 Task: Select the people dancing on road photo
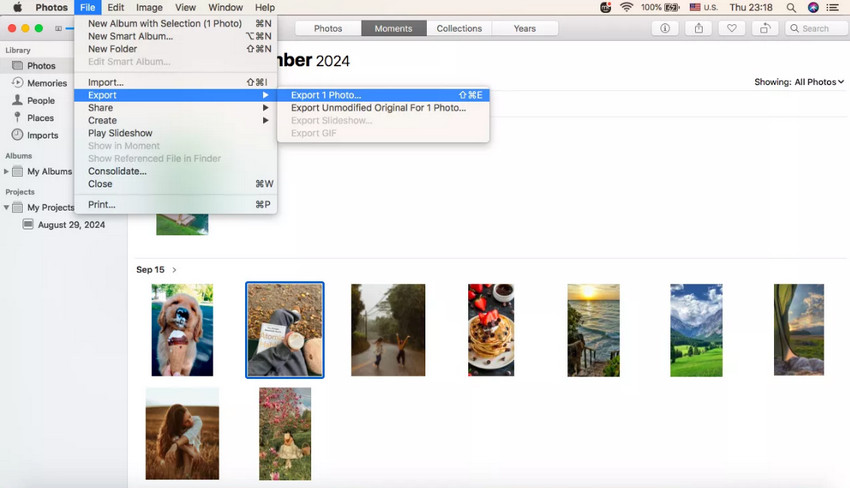click(388, 330)
